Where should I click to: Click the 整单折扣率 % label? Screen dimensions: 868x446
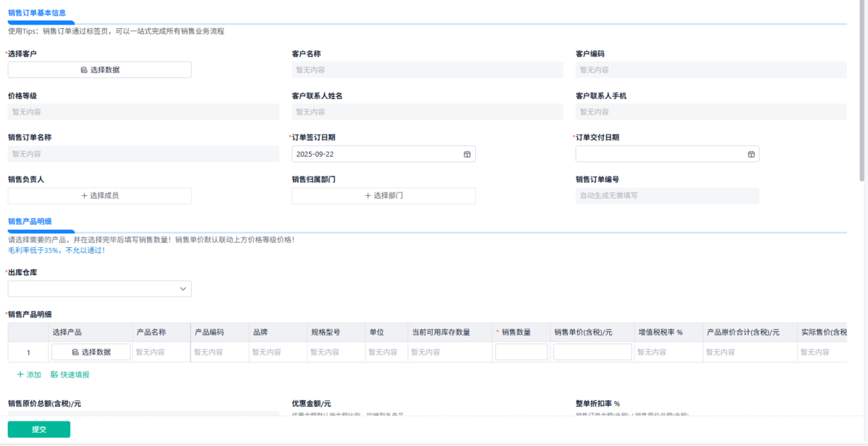pyautogui.click(x=597, y=403)
